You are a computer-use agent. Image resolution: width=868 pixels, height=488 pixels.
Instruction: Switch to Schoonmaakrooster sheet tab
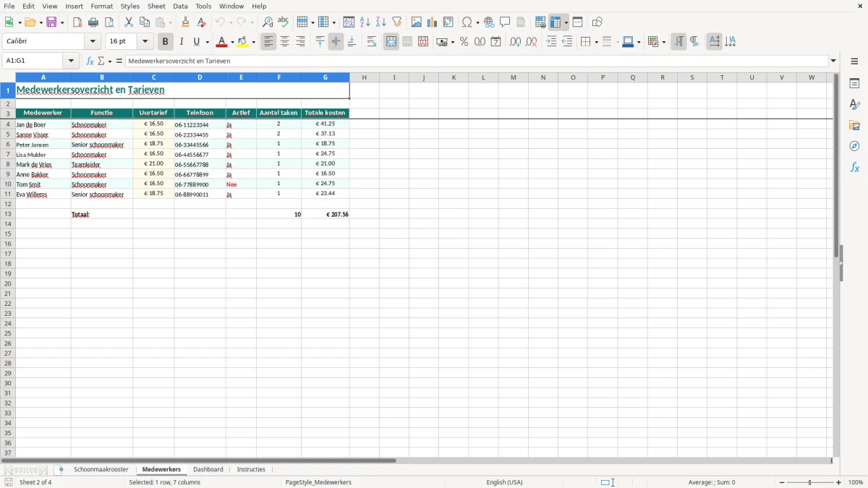pos(101,470)
